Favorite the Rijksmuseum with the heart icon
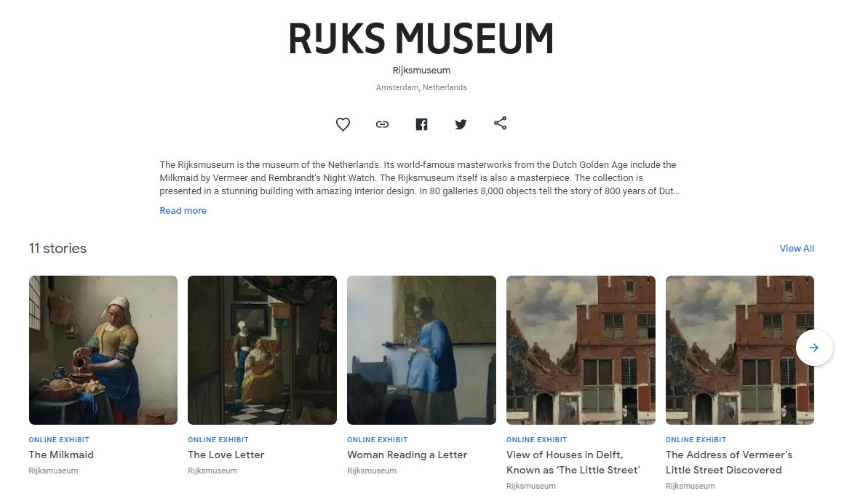This screenshot has width=852, height=504. (x=343, y=124)
